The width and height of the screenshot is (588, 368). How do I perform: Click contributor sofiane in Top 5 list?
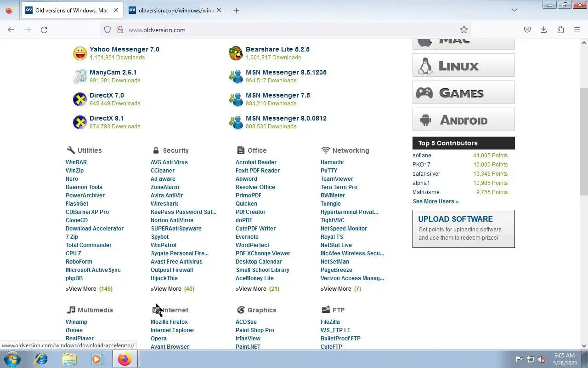point(422,155)
